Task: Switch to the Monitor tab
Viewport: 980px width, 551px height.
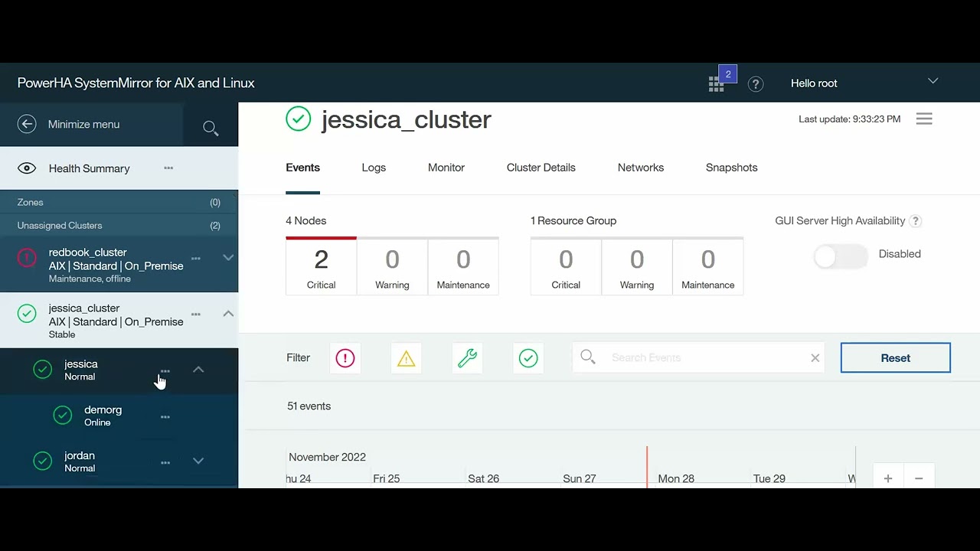Action: [x=446, y=168]
